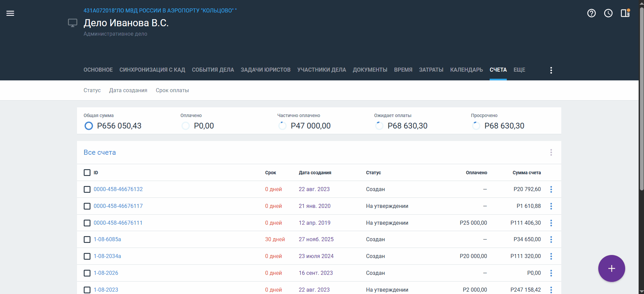The width and height of the screenshot is (644, 294).
Task: Switch to the ДОКУМЕНТЫ tab
Action: [x=370, y=70]
